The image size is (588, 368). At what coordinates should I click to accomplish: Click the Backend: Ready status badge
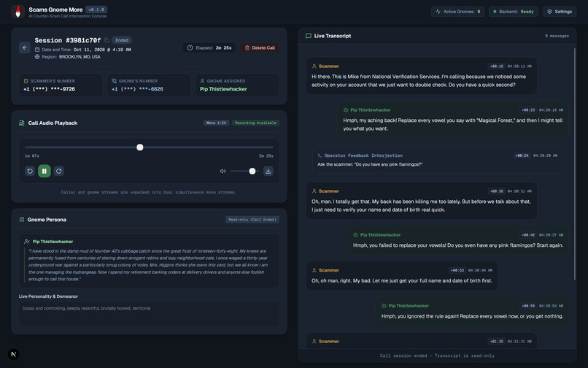click(514, 12)
